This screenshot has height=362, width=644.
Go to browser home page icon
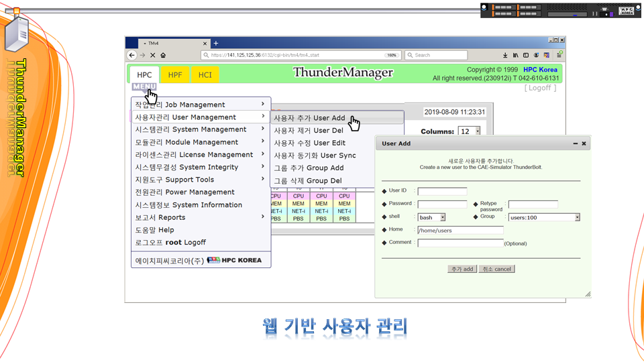click(x=163, y=55)
